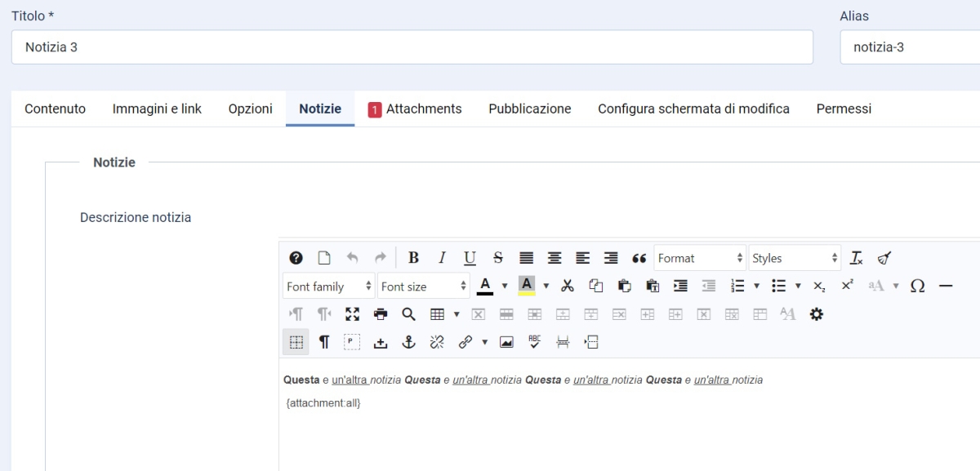Viewport: 980px width, 471px height.
Task: Open the Format dropdown
Action: point(701,258)
